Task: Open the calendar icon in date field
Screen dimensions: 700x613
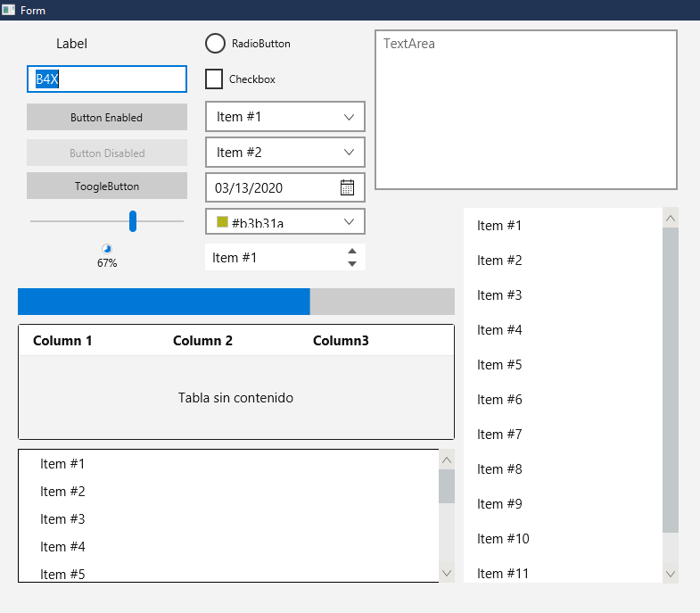Action: click(347, 187)
